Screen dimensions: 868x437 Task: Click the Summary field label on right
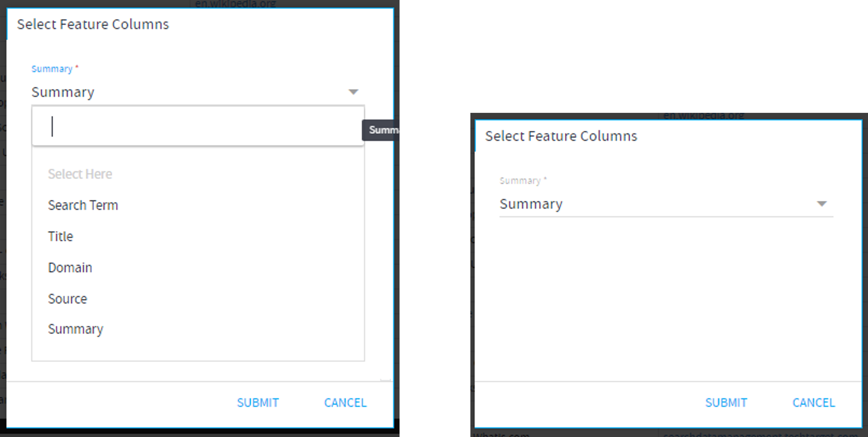[520, 181]
